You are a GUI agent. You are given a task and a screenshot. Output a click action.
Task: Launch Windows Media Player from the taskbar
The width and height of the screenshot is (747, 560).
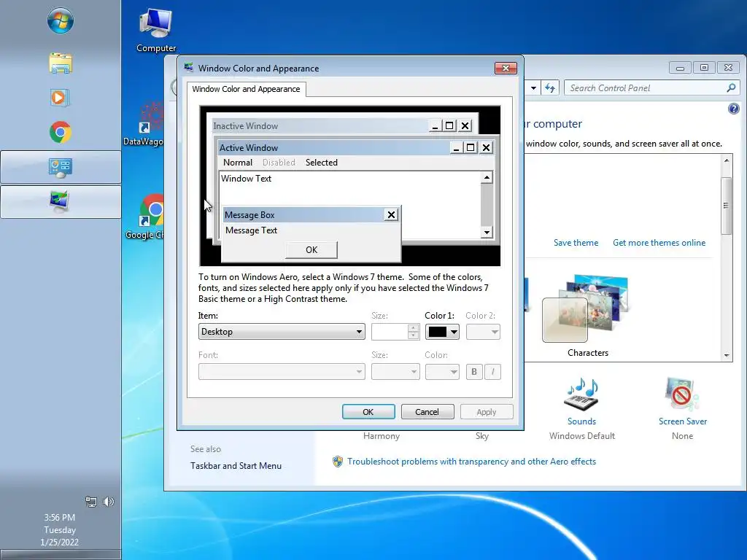pyautogui.click(x=60, y=98)
